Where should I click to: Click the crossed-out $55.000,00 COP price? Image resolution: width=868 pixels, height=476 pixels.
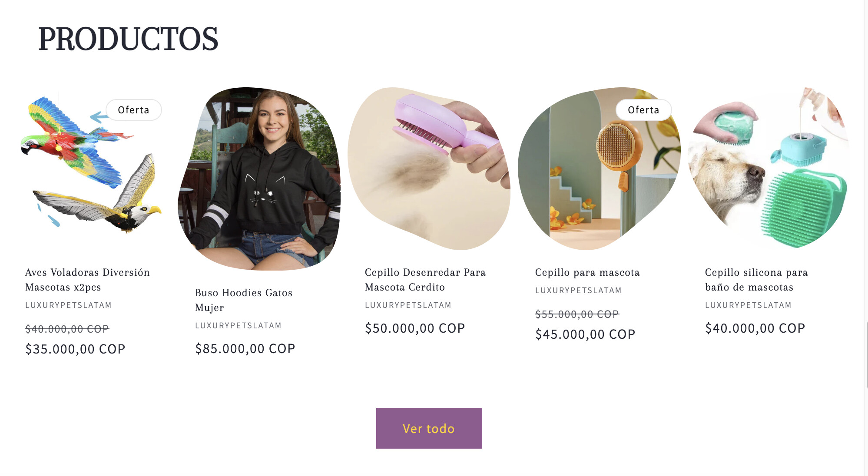[x=577, y=314]
